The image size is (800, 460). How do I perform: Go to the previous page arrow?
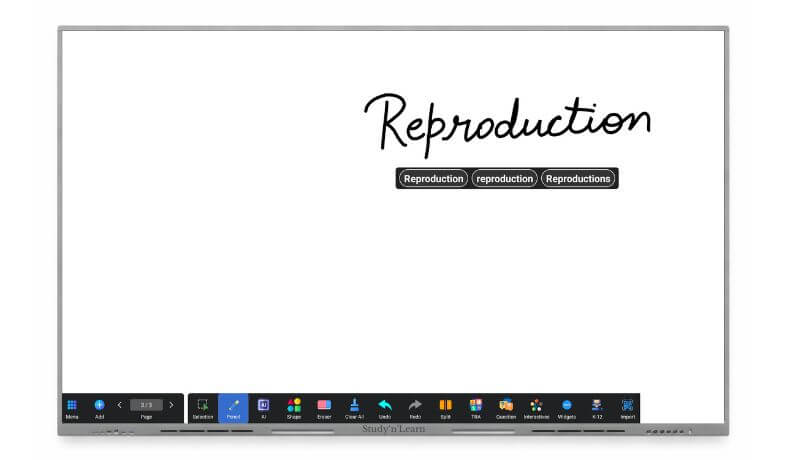pos(120,405)
